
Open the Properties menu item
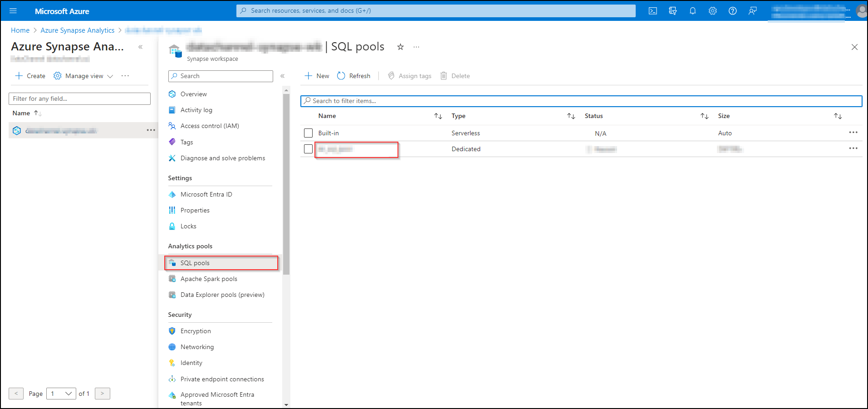tap(195, 210)
